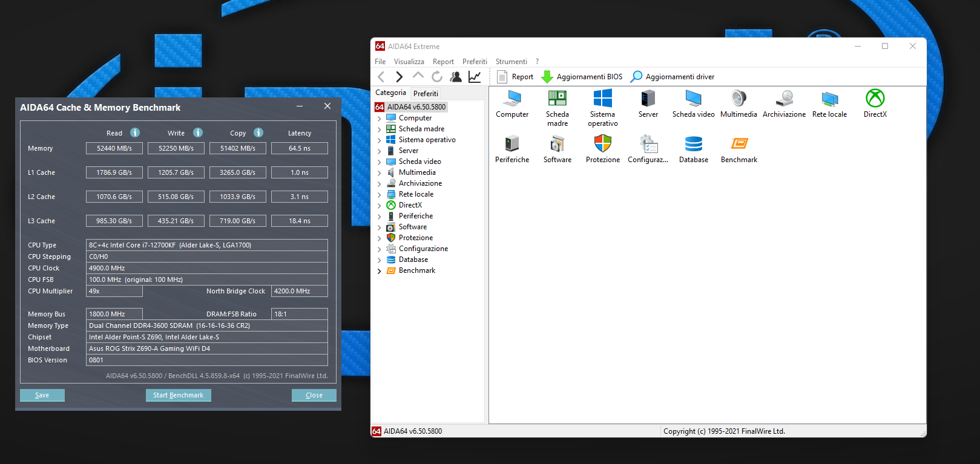Open the Strumenti menu

tap(511, 62)
